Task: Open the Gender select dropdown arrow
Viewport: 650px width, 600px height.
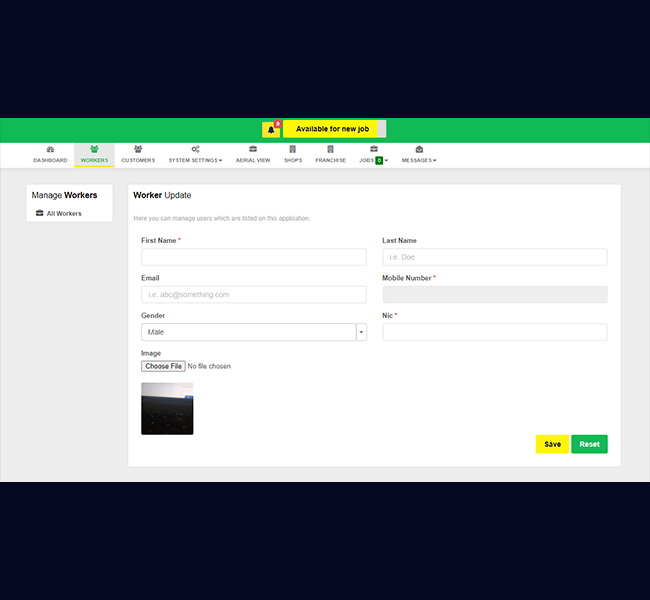Action: tap(360, 332)
